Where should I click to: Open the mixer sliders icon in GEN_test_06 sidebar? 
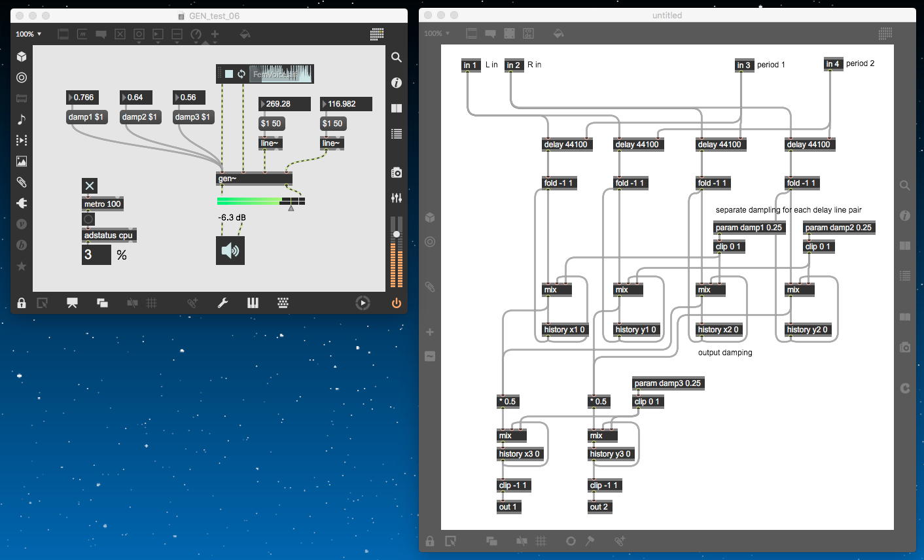tap(397, 198)
